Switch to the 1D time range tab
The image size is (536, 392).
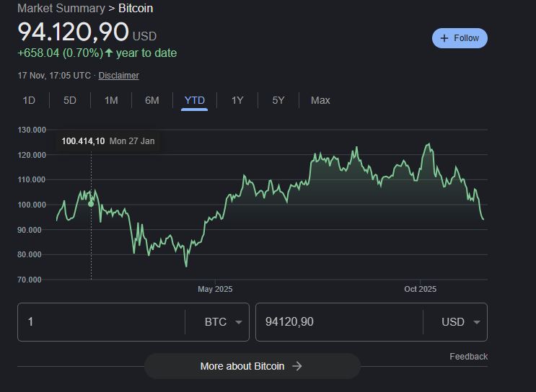(29, 100)
